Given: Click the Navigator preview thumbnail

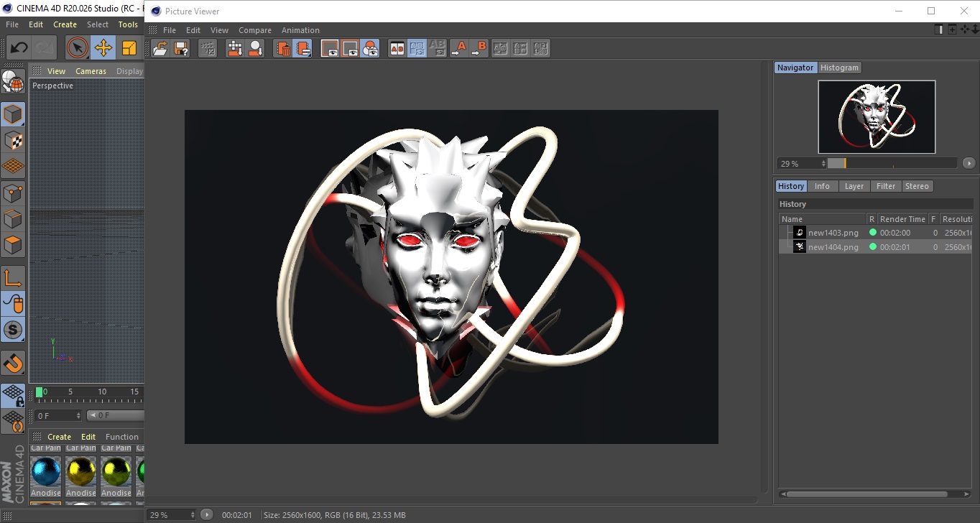Looking at the screenshot, I should [x=877, y=116].
